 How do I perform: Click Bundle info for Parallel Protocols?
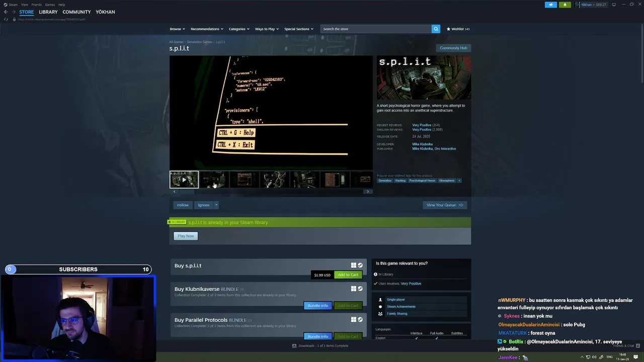coord(317,336)
